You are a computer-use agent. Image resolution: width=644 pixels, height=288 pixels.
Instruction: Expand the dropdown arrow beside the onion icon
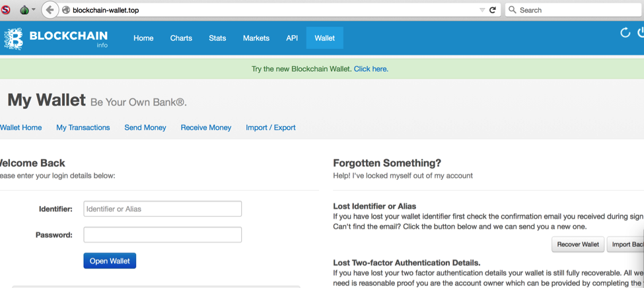coord(34,10)
